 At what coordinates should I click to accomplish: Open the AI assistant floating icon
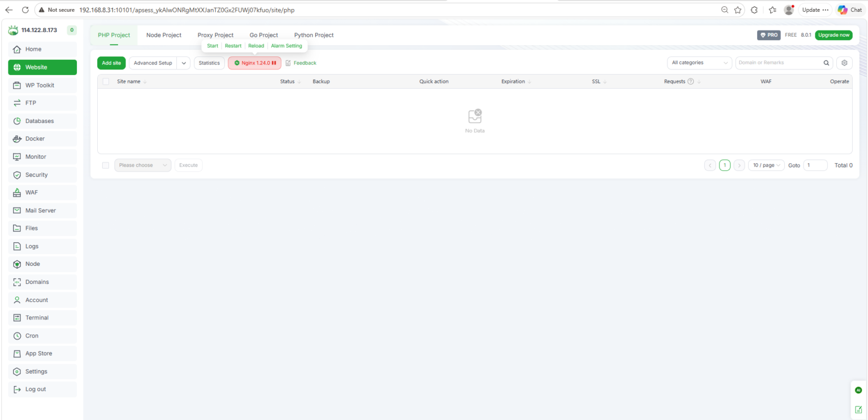pyautogui.click(x=858, y=390)
